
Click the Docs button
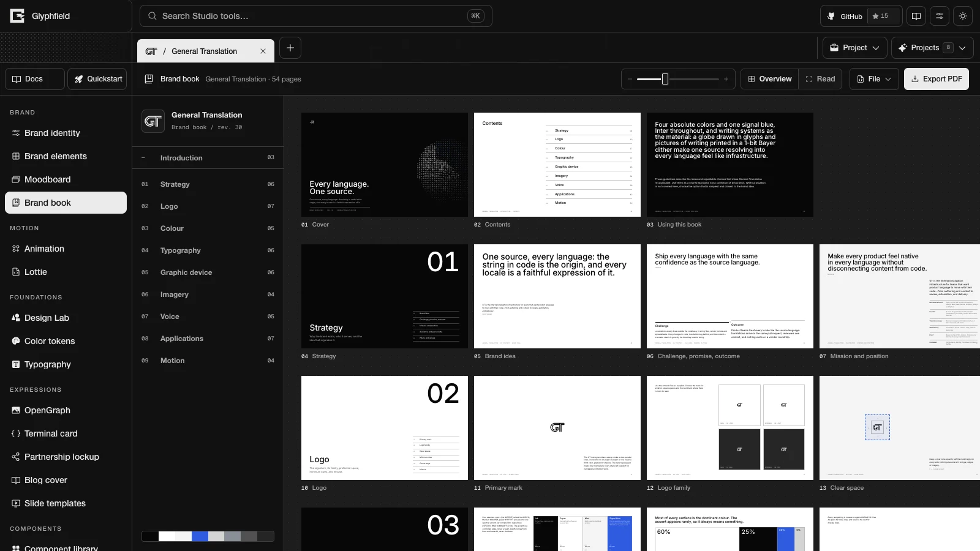coord(35,79)
